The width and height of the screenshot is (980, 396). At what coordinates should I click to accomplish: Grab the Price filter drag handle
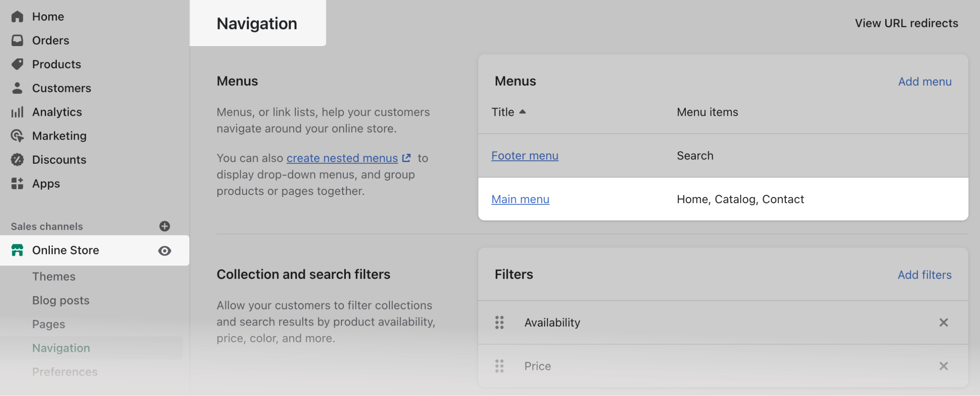[x=499, y=366]
